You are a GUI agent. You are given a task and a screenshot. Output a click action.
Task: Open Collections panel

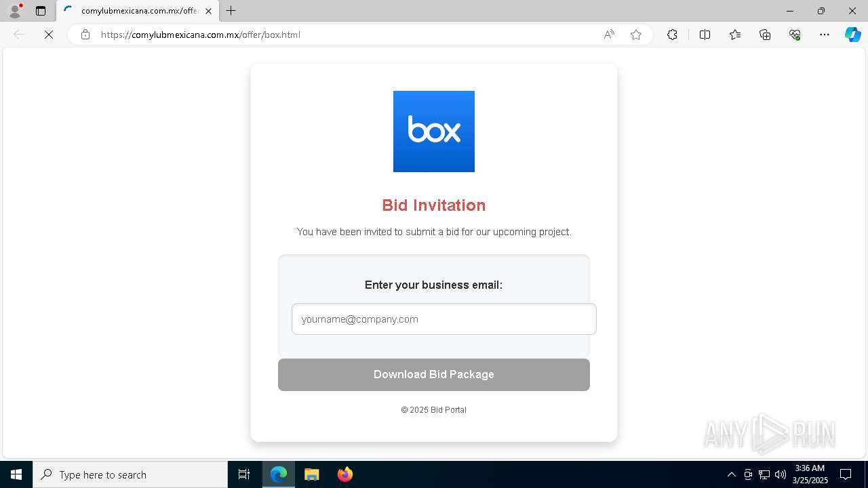[765, 35]
